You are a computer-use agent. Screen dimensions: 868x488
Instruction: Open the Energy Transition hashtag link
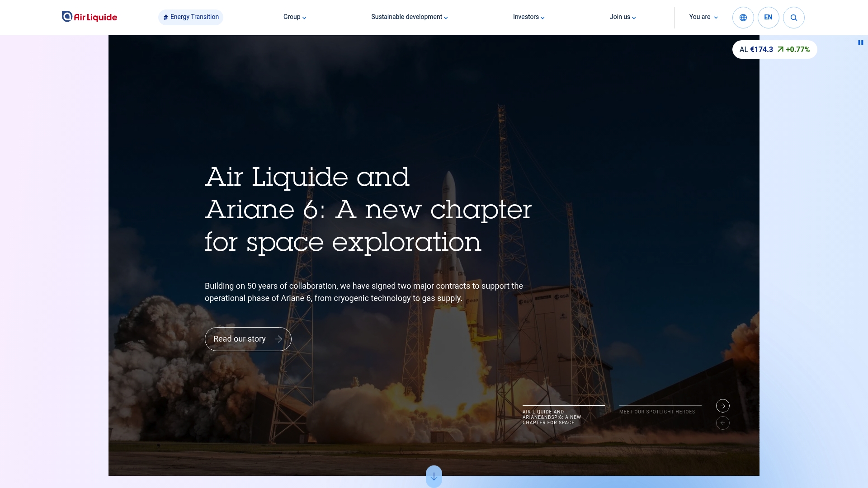click(191, 17)
